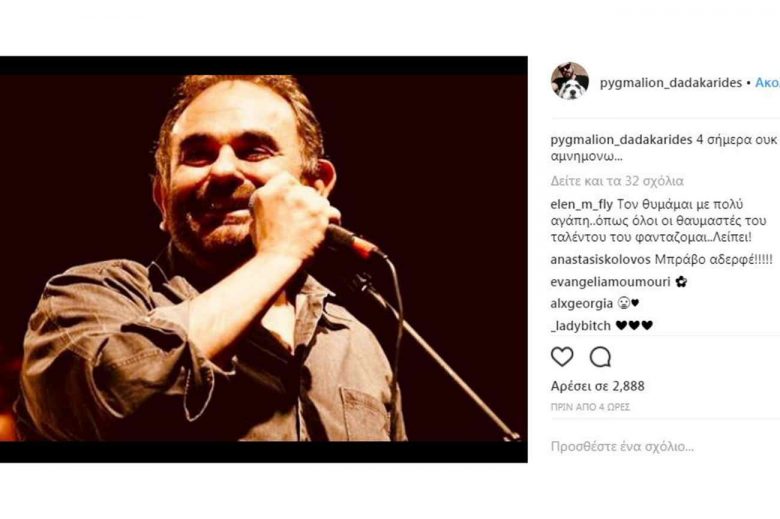This screenshot has width=780, height=519.
Task: Follow the account via the blue Ακολ link
Action: [767, 83]
